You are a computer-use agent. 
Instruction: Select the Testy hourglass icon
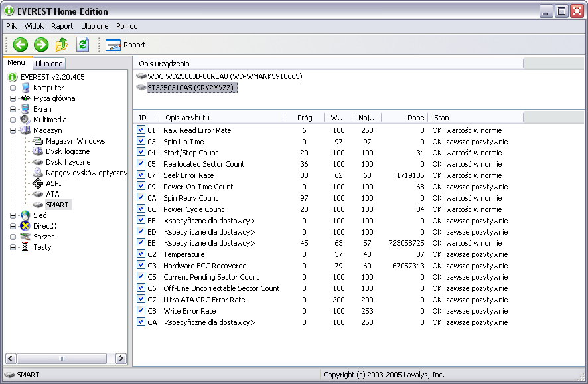coord(25,247)
